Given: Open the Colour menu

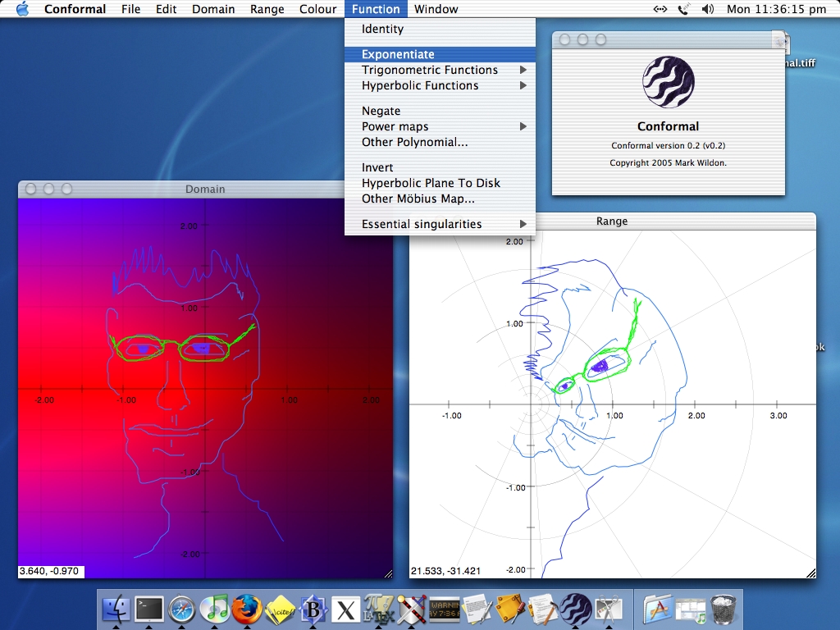Looking at the screenshot, I should [x=317, y=9].
